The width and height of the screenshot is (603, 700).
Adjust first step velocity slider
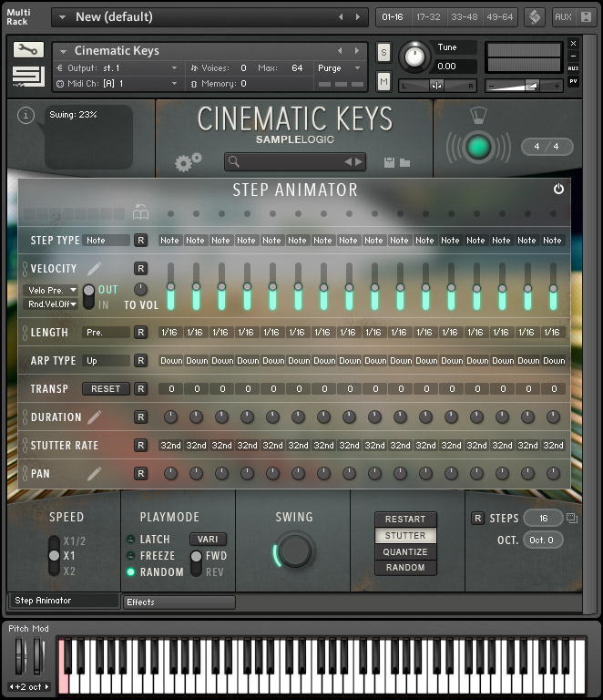click(x=170, y=286)
